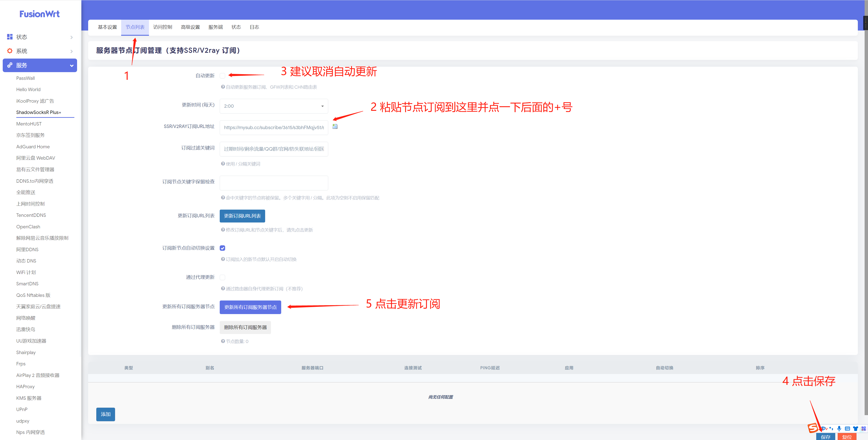Enable the 自动更新 checkbox

click(x=222, y=76)
